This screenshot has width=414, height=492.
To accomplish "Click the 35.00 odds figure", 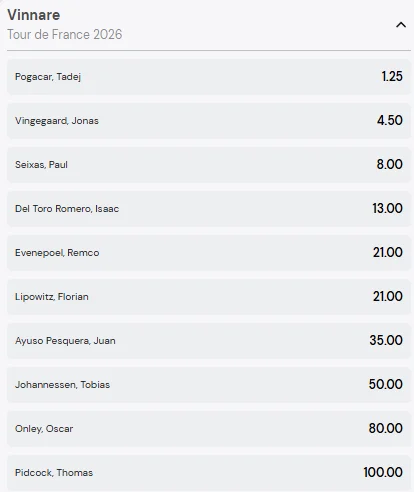I will click(386, 340).
